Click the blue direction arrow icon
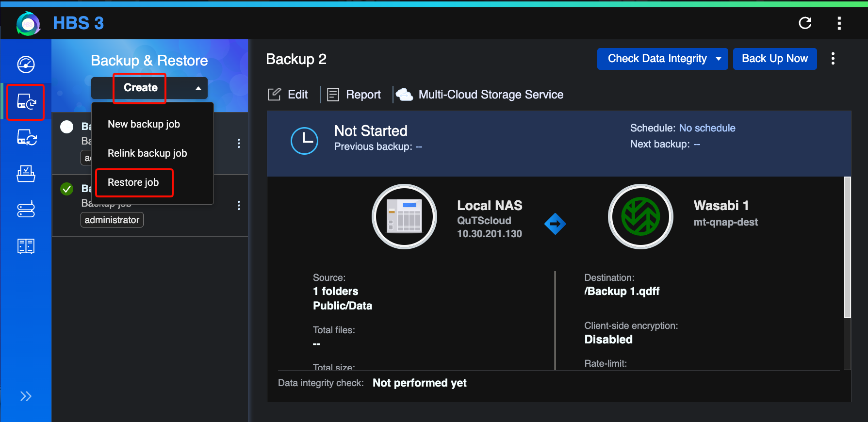Screen dimensions: 868x422 (x=555, y=224)
